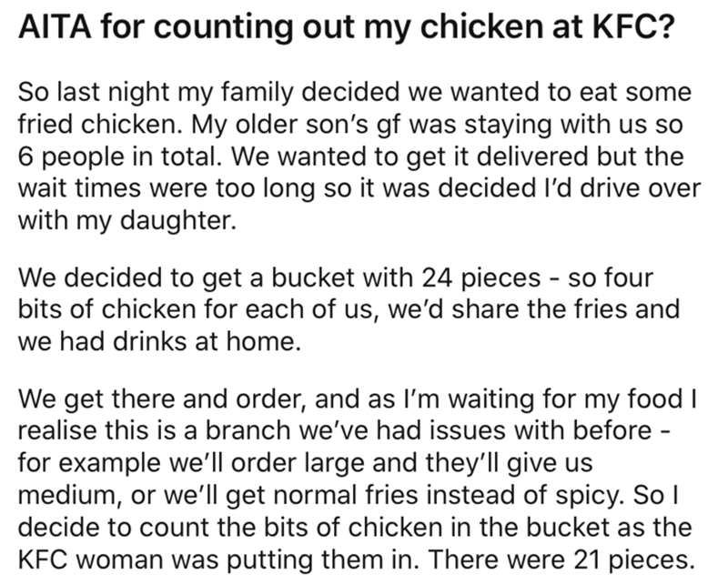
Task: Click the text "There were 21 pieces."
Action: pyautogui.click(x=561, y=560)
